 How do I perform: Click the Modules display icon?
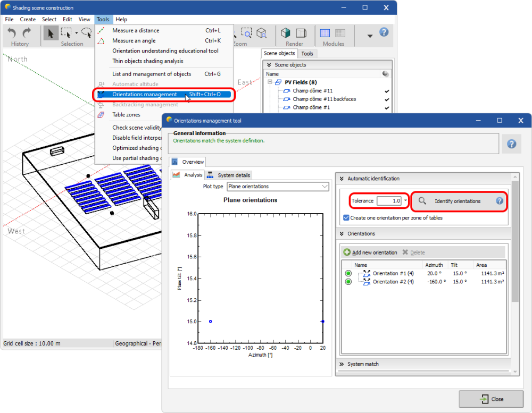pyautogui.click(x=325, y=33)
